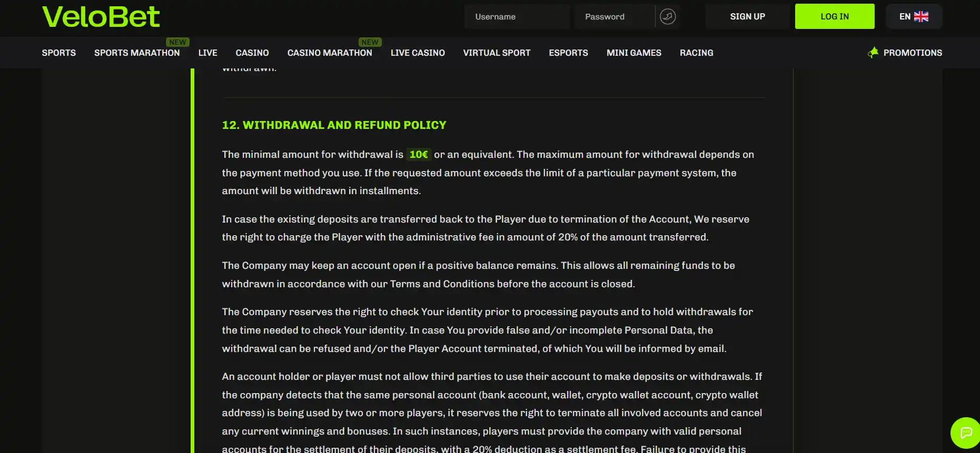
Task: Click the heading "12. WITHDRAWAL AND REFUND POLICY"
Action: click(334, 125)
